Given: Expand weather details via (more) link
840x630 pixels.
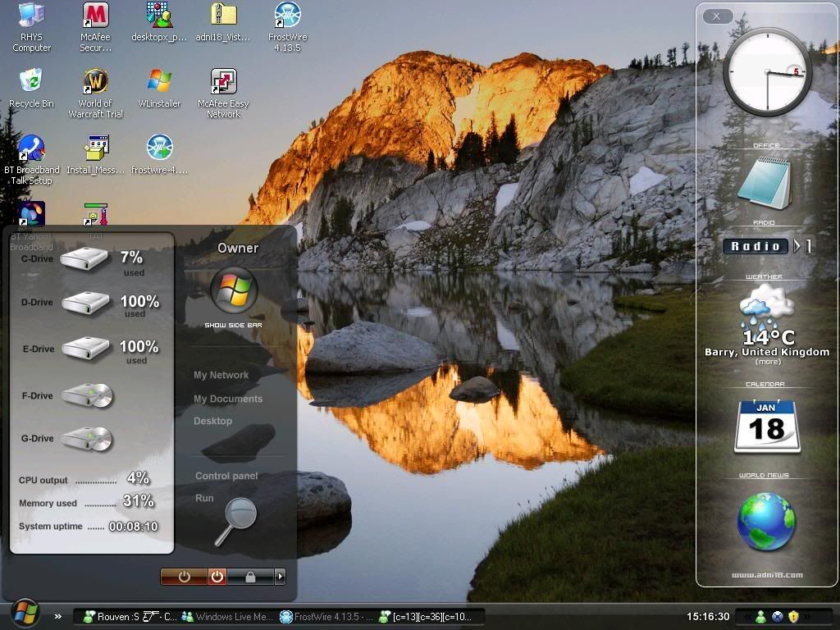Looking at the screenshot, I should 768,362.
